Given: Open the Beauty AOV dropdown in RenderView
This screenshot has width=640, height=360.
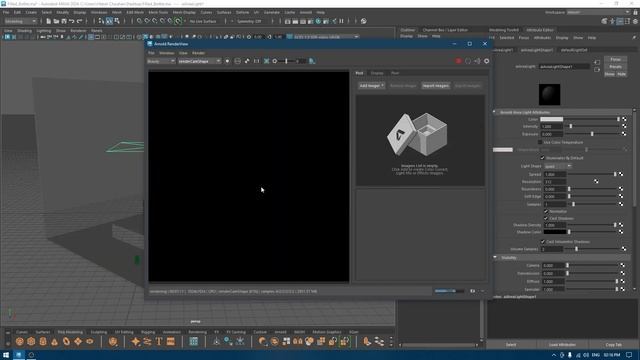Looking at the screenshot, I should pos(161,61).
